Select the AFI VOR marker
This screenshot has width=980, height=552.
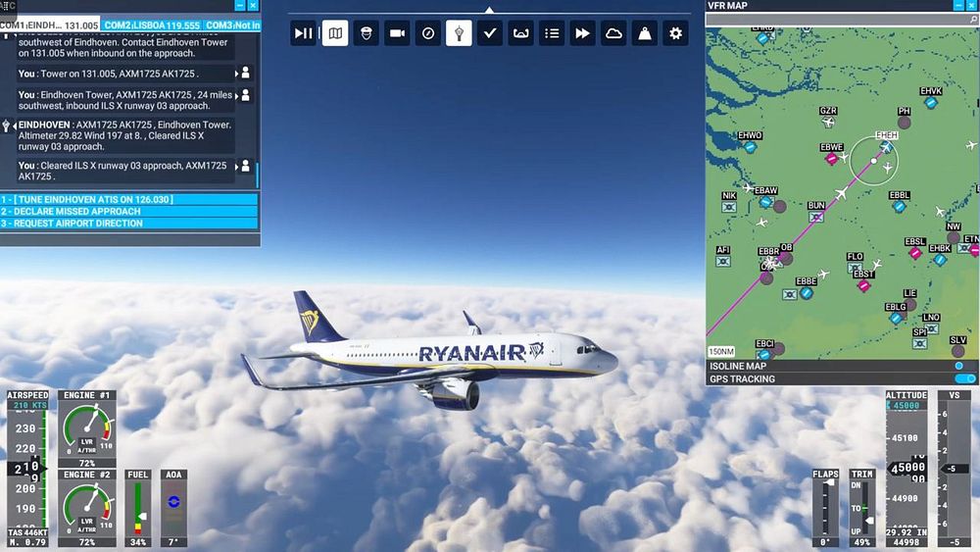click(x=723, y=262)
